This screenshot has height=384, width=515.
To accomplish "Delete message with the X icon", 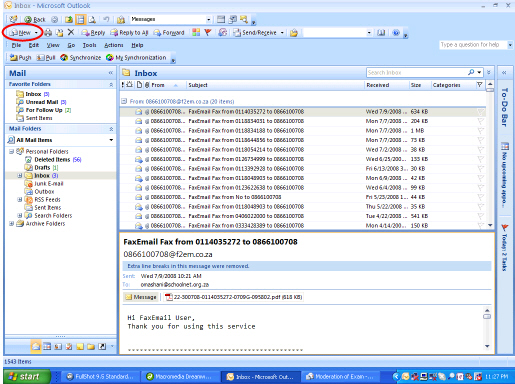I will coord(71,32).
